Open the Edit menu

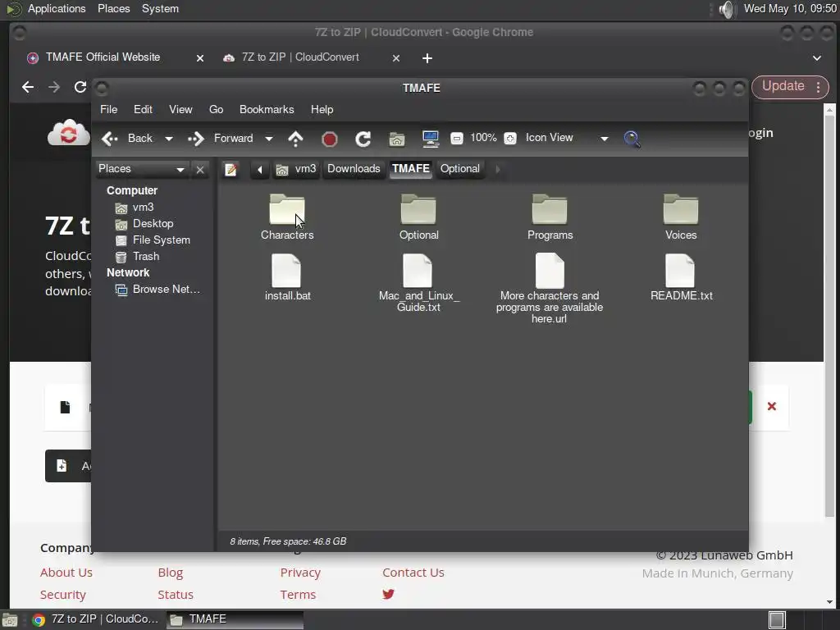coord(143,109)
